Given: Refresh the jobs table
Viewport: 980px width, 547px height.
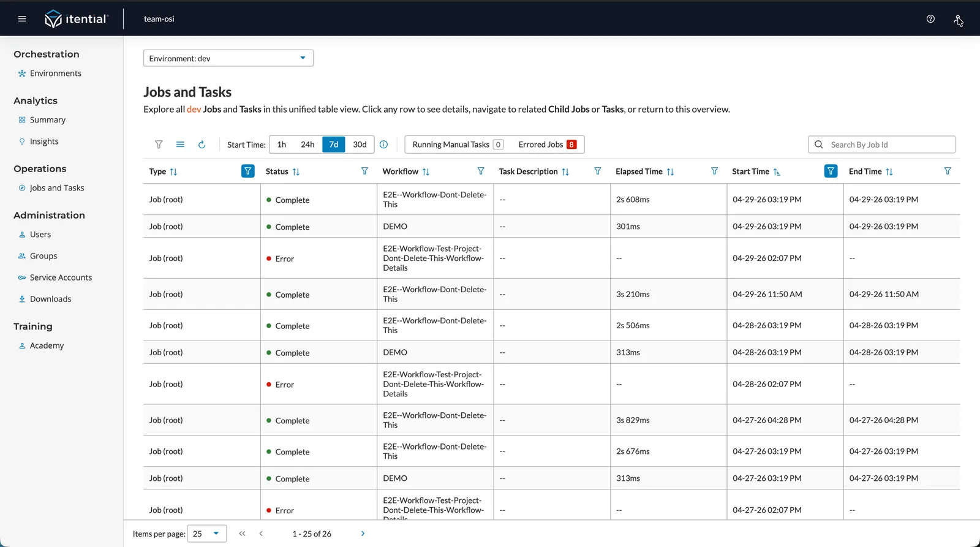Looking at the screenshot, I should 202,145.
